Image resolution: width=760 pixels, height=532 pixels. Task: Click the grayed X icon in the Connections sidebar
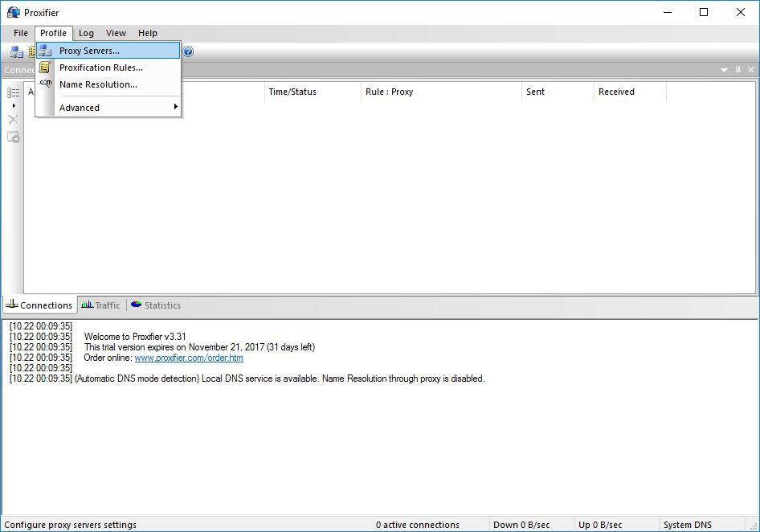pos(13,120)
